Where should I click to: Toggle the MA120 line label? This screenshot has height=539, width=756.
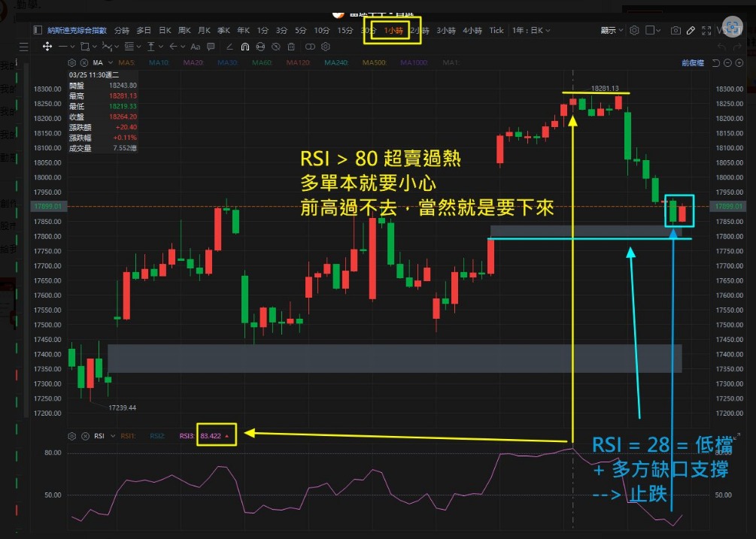click(x=299, y=62)
